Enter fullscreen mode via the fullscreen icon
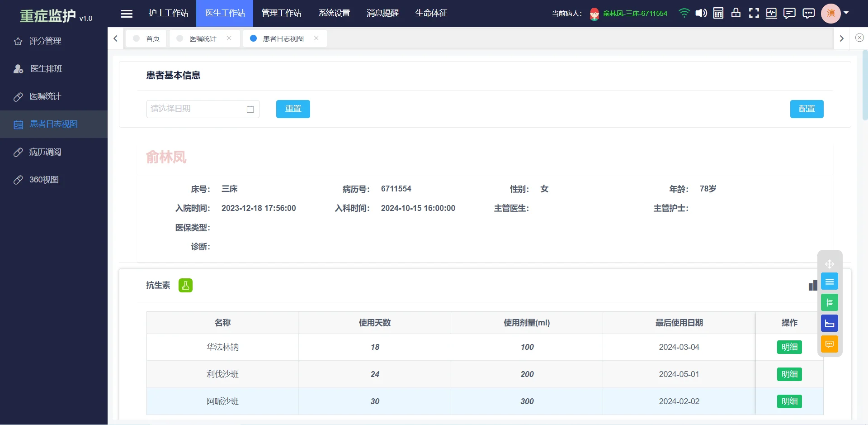The height and width of the screenshot is (425, 868). point(754,13)
